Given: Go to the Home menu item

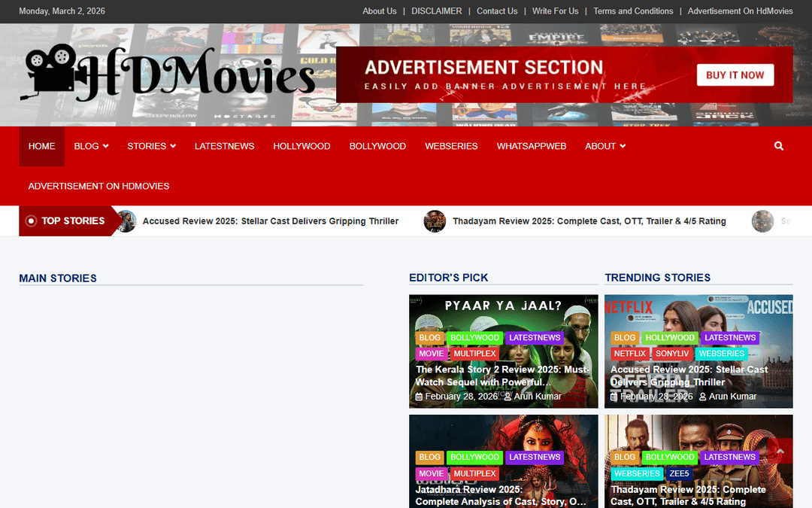Looking at the screenshot, I should tap(42, 146).
